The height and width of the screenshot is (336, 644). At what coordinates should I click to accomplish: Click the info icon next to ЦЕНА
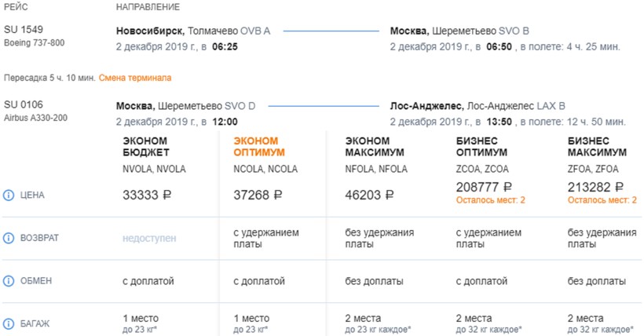tap(9, 195)
